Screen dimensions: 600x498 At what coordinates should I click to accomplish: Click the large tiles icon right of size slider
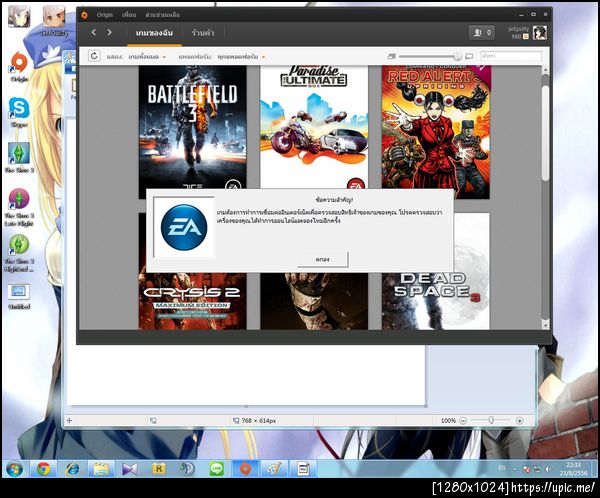point(469,56)
